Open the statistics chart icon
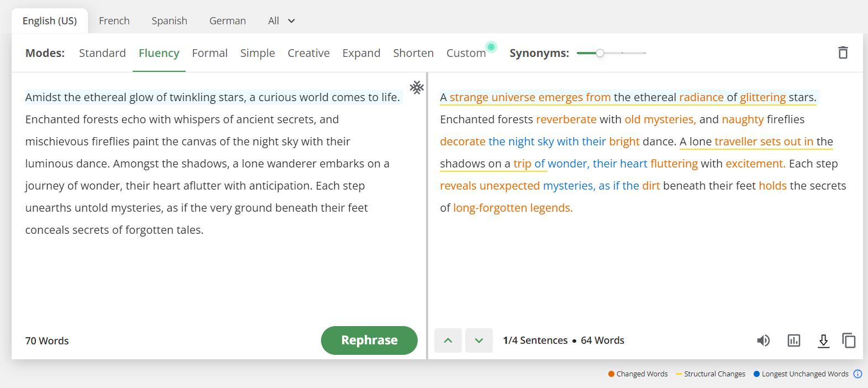 [793, 340]
